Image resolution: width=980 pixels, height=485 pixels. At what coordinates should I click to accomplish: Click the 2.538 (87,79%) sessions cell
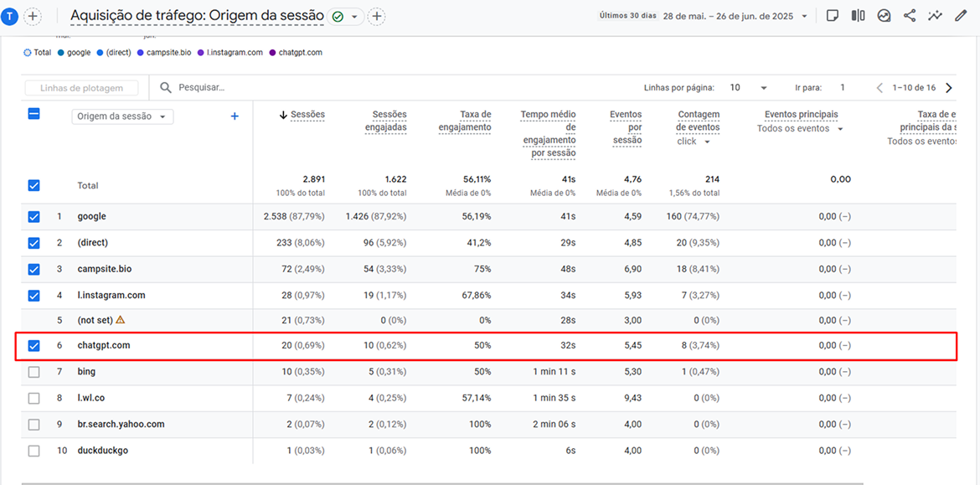pyautogui.click(x=295, y=216)
